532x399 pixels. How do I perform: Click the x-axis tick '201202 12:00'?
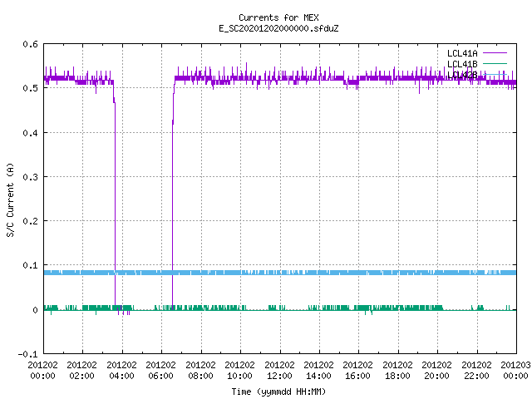pyautogui.click(x=279, y=370)
